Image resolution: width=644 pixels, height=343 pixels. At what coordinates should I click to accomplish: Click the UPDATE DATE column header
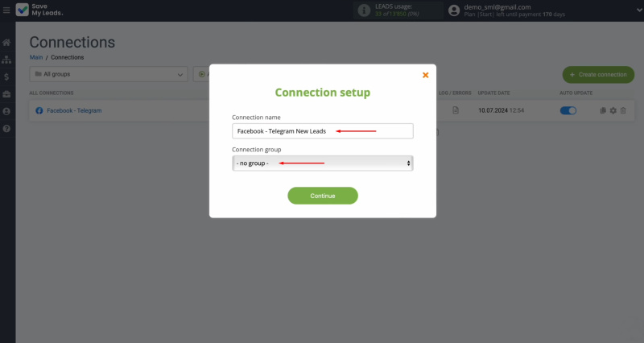(x=493, y=93)
